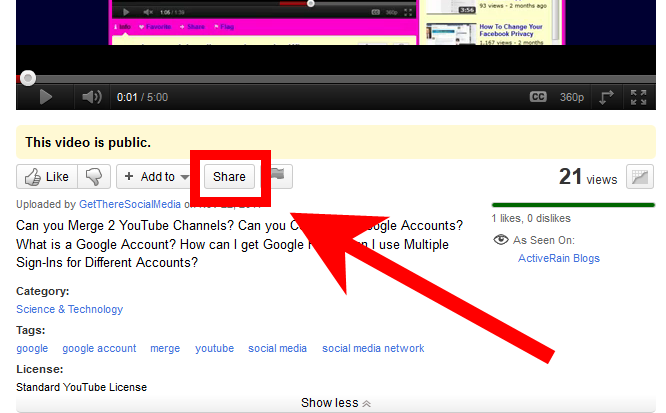Open the 360p quality selector
Viewport: 666px width, 413px height.
[x=571, y=97]
